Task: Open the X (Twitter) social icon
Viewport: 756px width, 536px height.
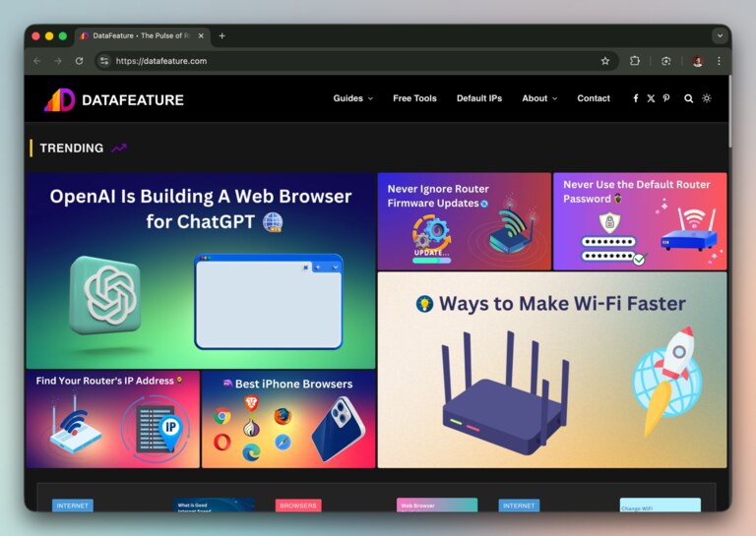Action: tap(651, 98)
